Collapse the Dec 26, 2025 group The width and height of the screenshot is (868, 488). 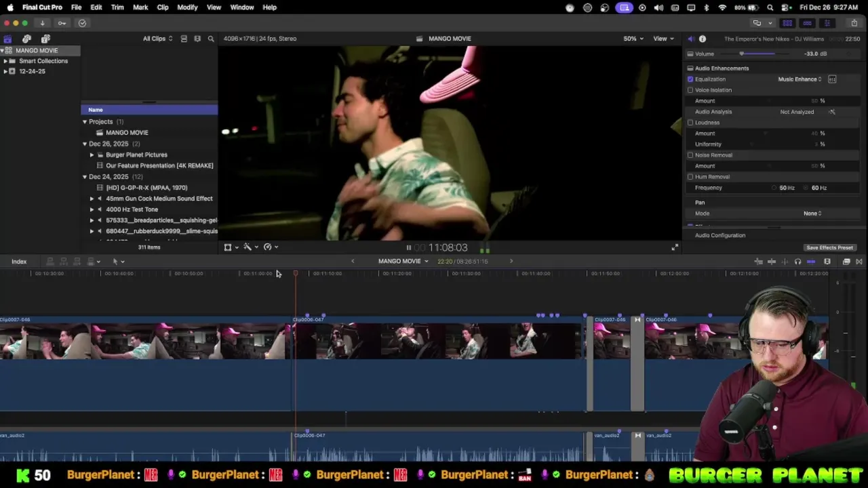[x=85, y=144]
